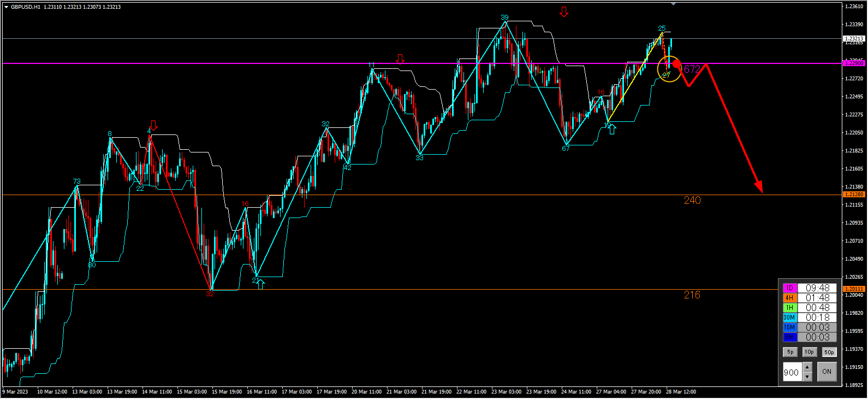Click the 9 Mar 2023 date label
The height and width of the screenshot is (399, 868).
coord(15,392)
